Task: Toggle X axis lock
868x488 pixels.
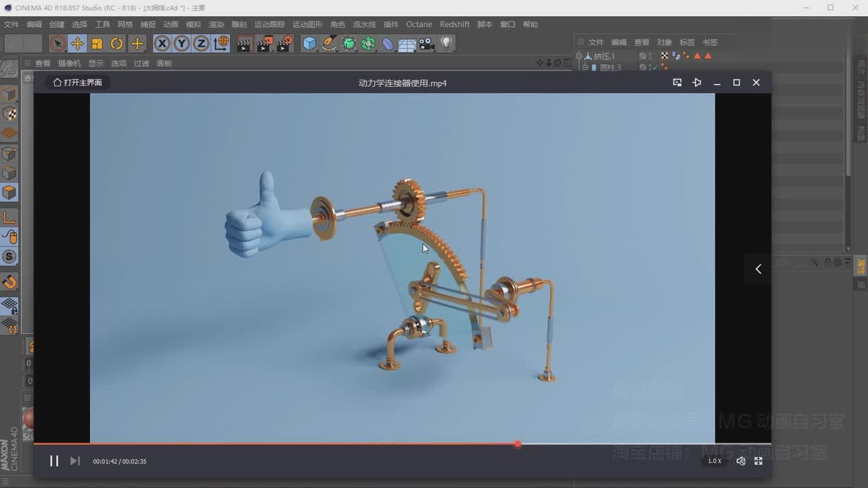Action: pyautogui.click(x=162, y=44)
